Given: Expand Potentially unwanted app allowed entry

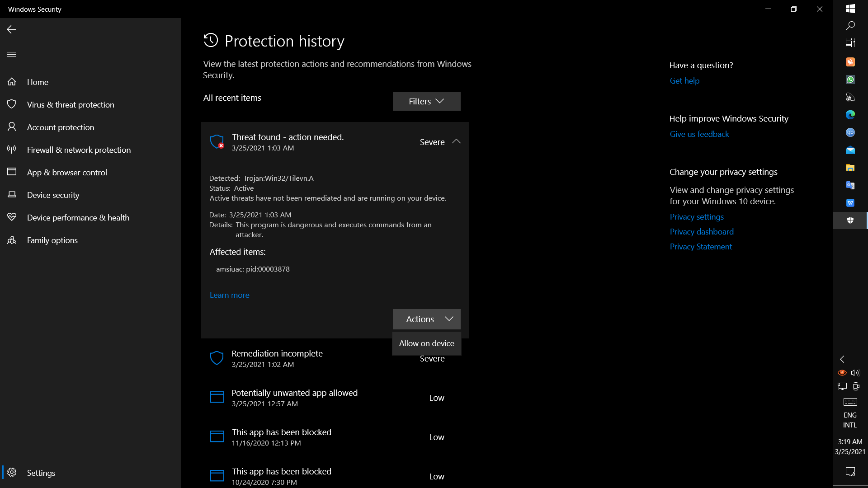Looking at the screenshot, I should click(335, 398).
